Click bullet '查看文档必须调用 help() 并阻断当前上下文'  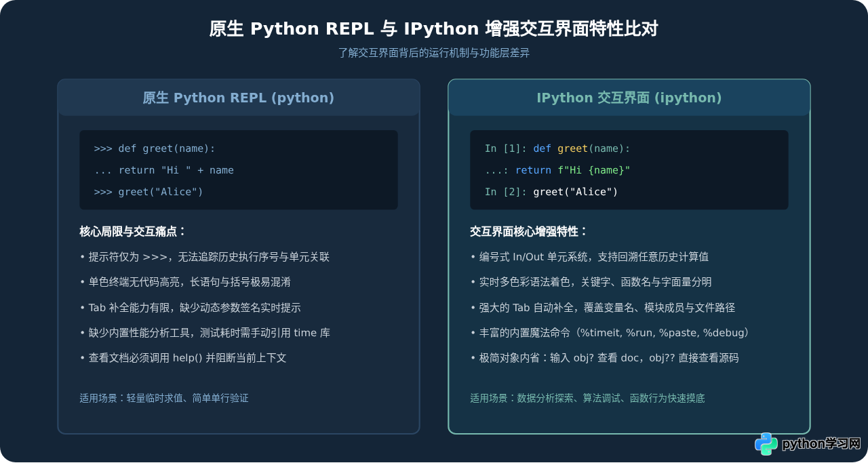pyautogui.click(x=183, y=358)
